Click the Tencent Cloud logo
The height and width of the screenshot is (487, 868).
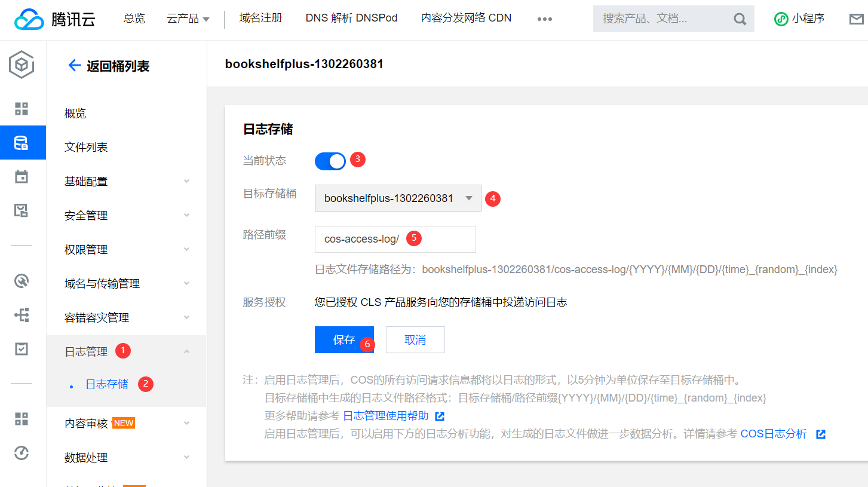click(55, 19)
